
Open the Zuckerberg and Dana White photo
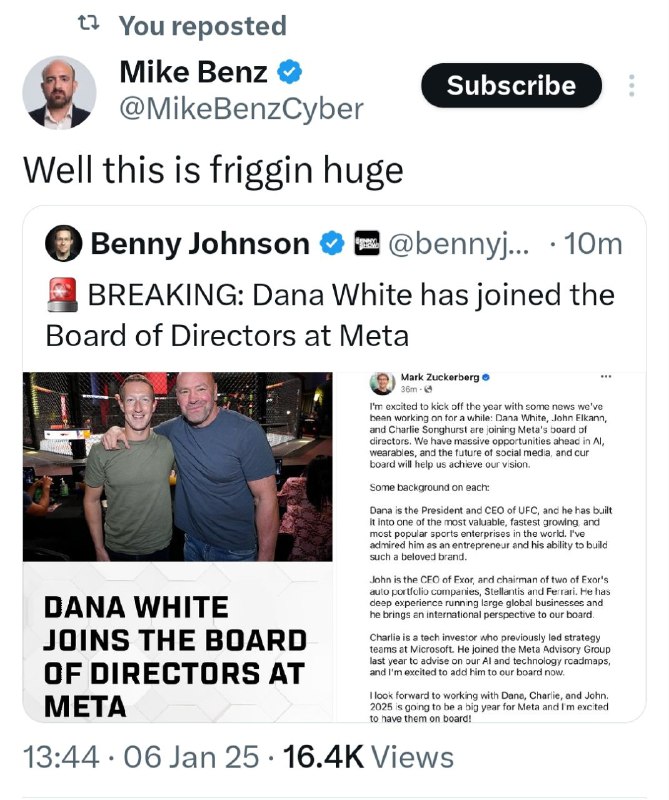pyautogui.click(x=178, y=466)
